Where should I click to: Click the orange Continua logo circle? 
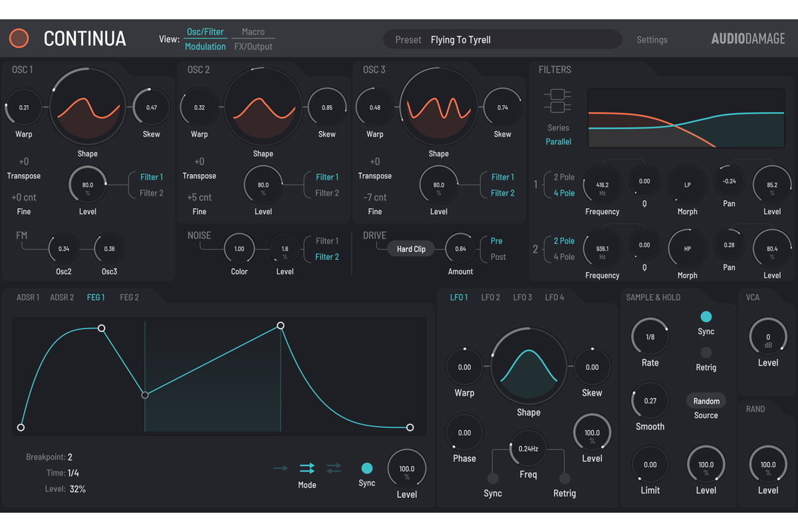click(19, 39)
